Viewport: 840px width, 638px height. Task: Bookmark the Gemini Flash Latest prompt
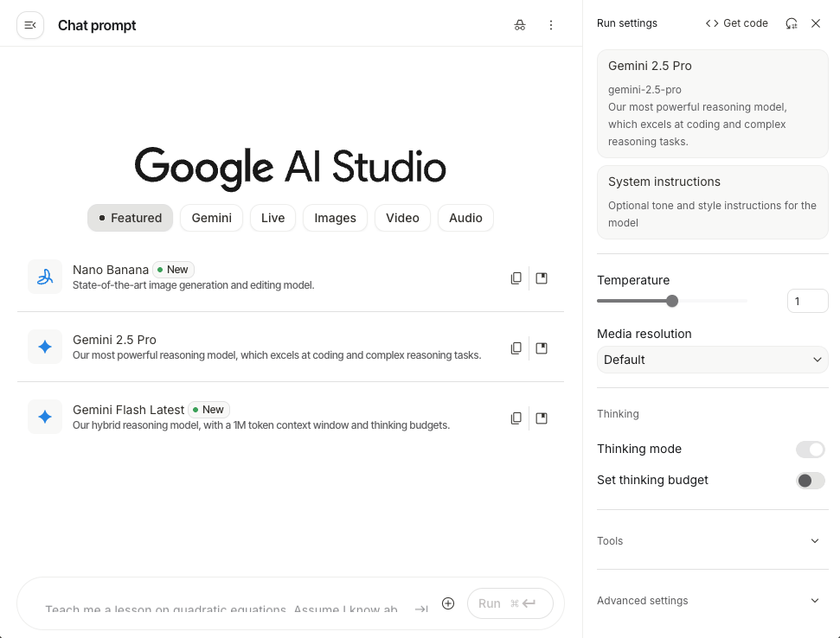[542, 418]
